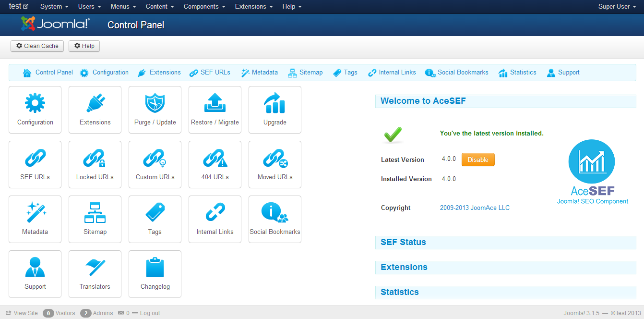Go to Extensions in submenu bar
This screenshot has width=644, height=319.
click(x=159, y=73)
